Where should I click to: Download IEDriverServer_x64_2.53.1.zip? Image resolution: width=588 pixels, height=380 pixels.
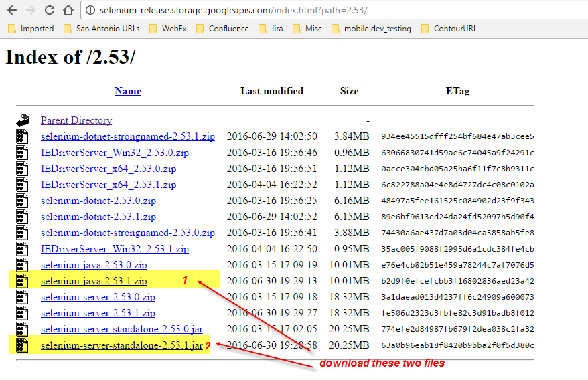click(x=108, y=185)
